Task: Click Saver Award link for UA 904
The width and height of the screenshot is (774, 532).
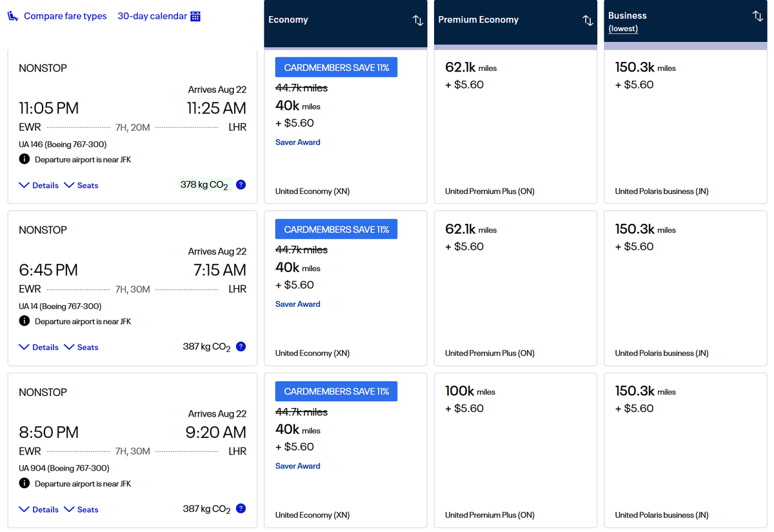Action: point(297,466)
